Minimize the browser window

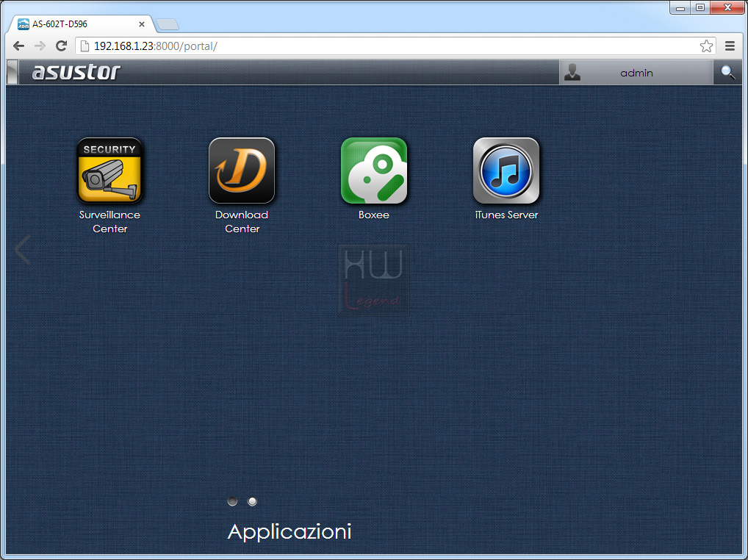coord(680,7)
